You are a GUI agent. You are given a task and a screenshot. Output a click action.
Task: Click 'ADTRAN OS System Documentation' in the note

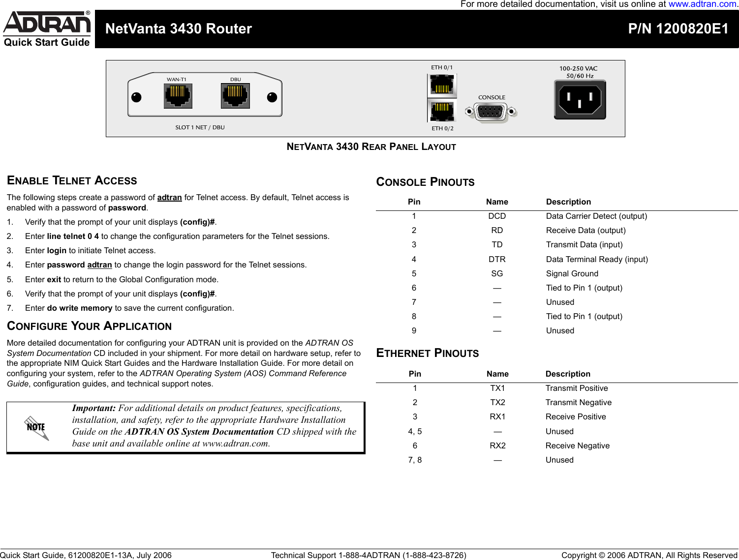click(x=199, y=432)
